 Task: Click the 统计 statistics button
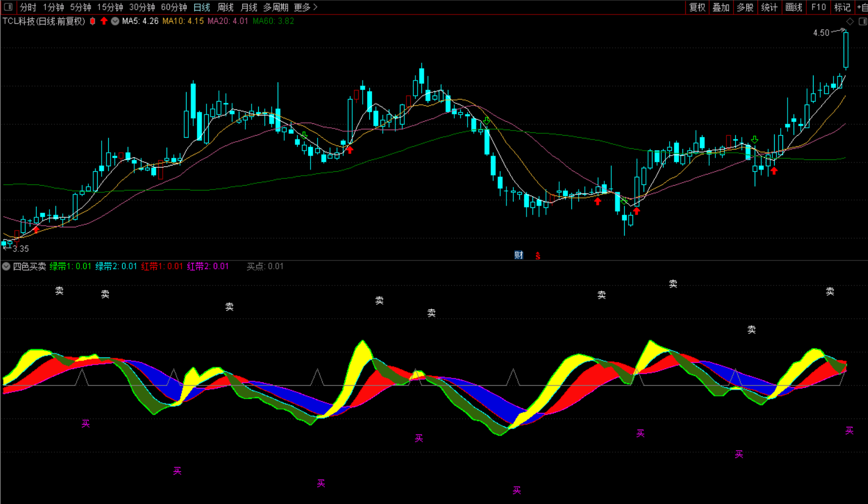[x=770, y=7]
